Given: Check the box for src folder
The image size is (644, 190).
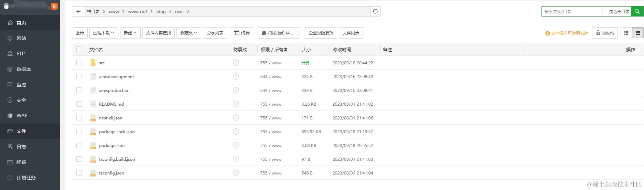Looking at the screenshot, I should pos(79,63).
